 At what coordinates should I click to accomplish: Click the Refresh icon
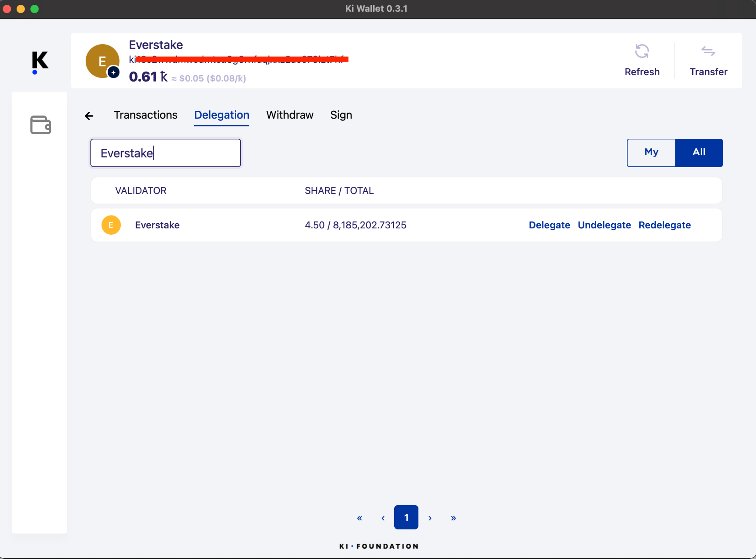642,51
